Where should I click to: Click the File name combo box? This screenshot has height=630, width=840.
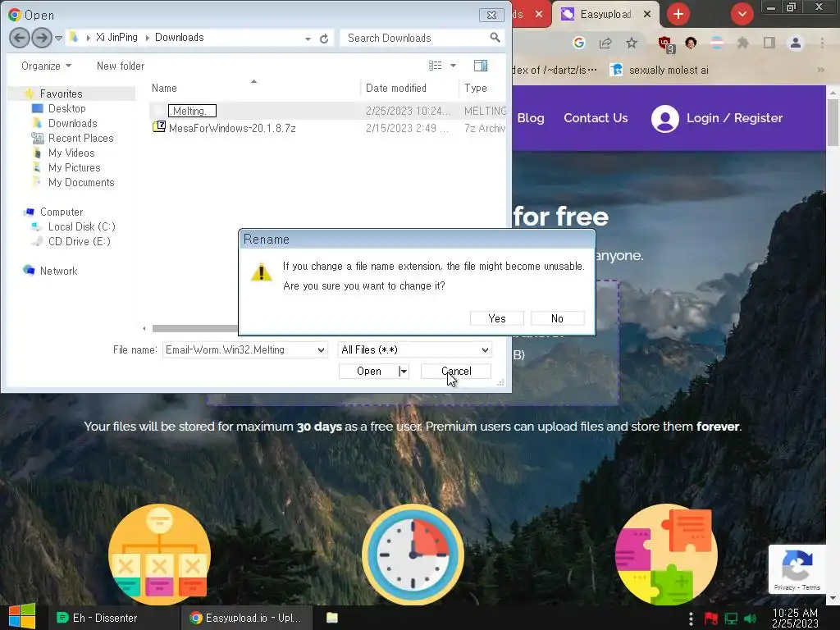pos(244,349)
